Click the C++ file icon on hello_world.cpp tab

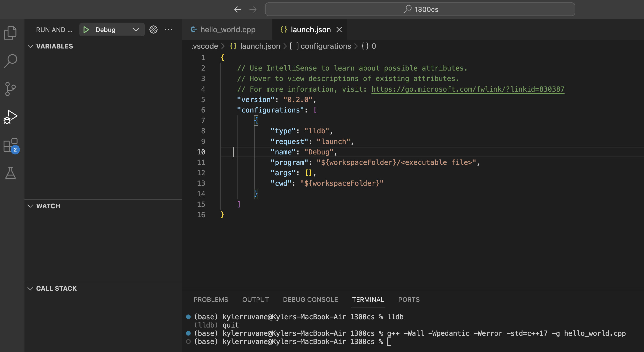[193, 30]
